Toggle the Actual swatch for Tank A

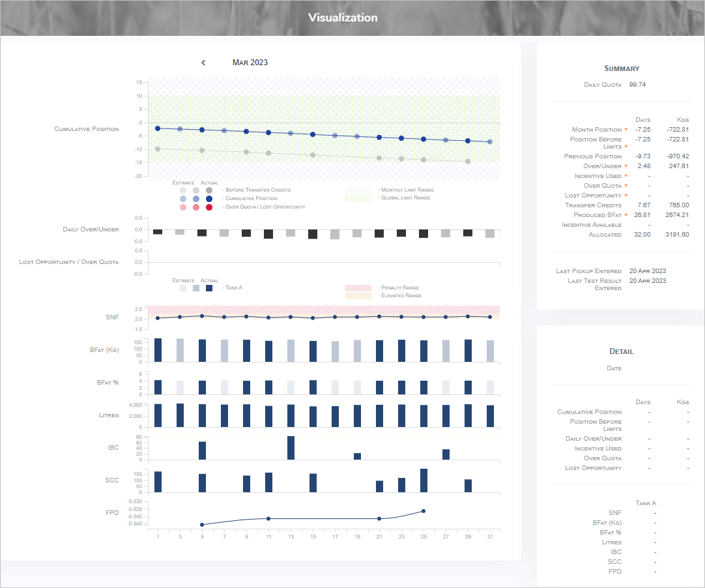[x=209, y=288]
